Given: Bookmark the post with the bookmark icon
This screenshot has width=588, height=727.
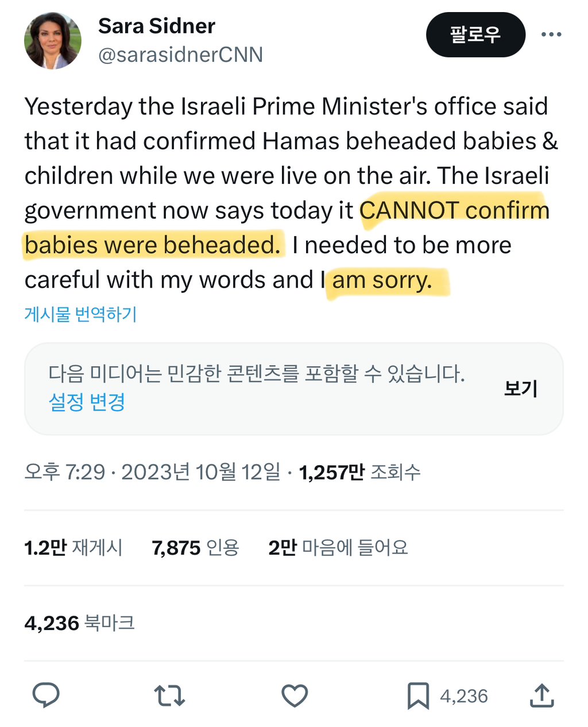Looking at the screenshot, I should pyautogui.click(x=418, y=695).
